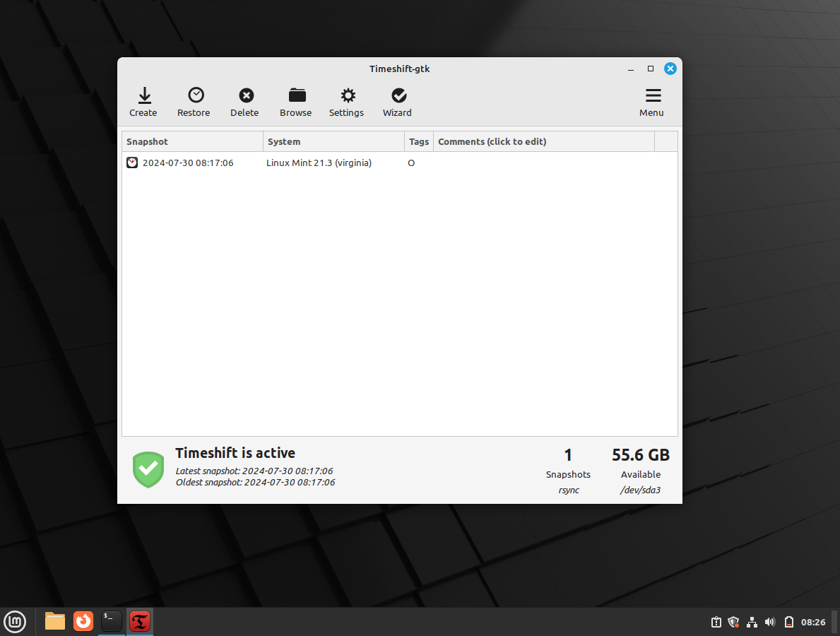Launch Firefox from the taskbar
Screen dimensions: 840x636
point(83,622)
